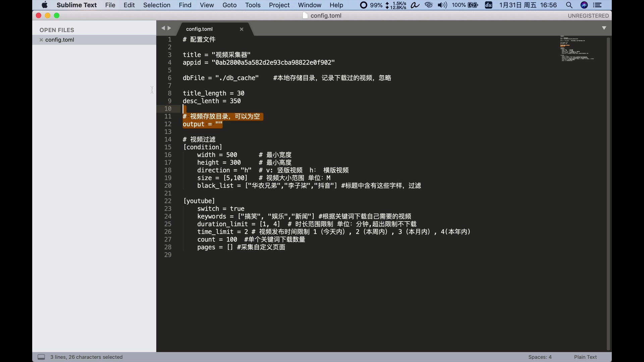Close config.toml in the sidebar
The image size is (644, 362).
tap(41, 40)
